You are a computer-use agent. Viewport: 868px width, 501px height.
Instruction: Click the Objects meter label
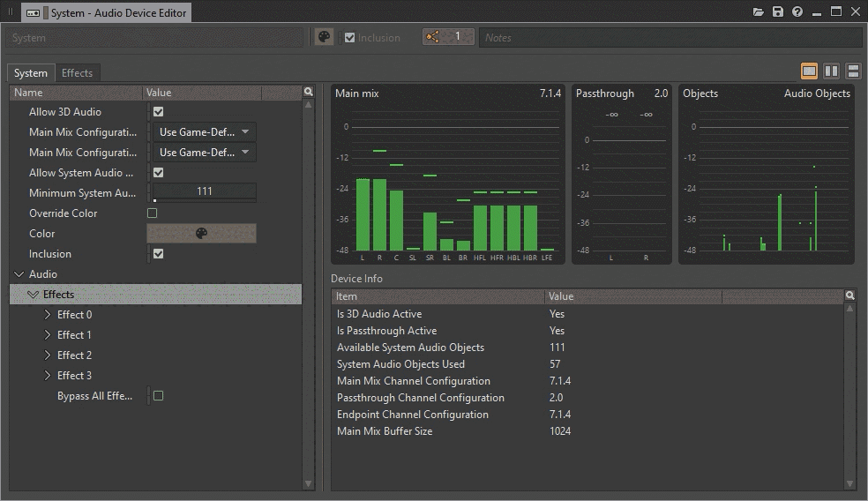pos(700,93)
